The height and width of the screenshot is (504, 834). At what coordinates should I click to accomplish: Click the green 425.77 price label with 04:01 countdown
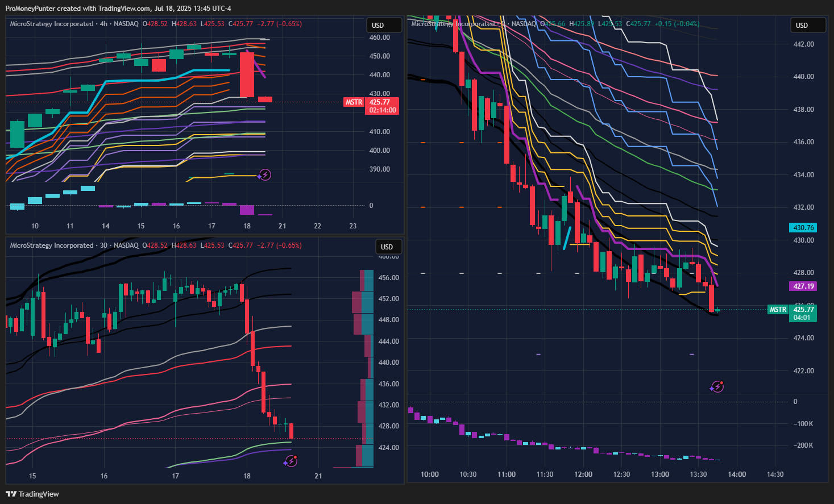[x=803, y=314]
